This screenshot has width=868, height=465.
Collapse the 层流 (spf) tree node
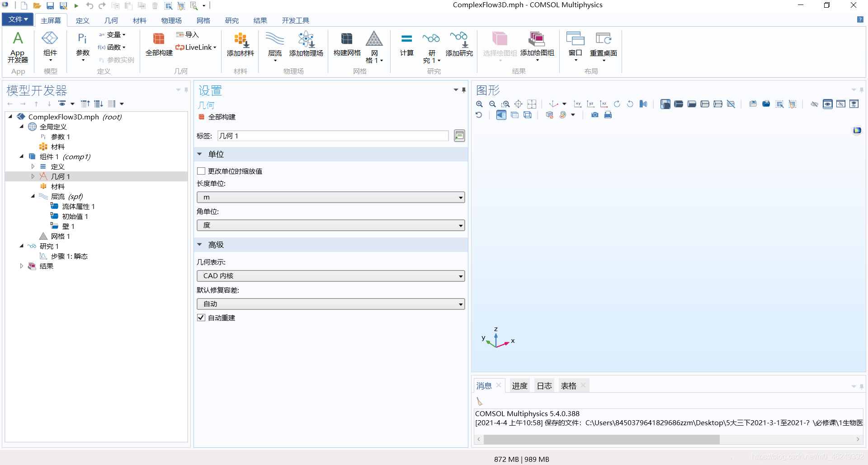tap(33, 196)
